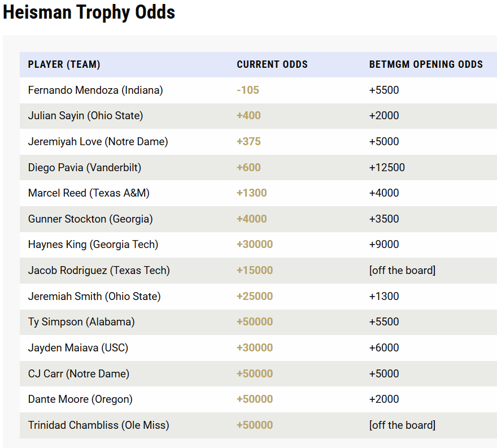Image resolution: width=497 pixels, height=448 pixels.
Task: Click the BETMGM OPENING ODDS column header
Action: [x=426, y=64]
